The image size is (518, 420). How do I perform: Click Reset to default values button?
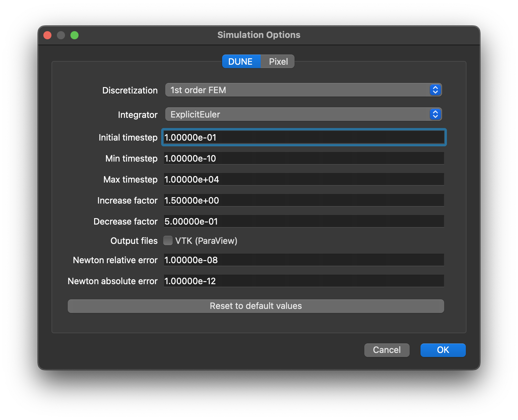coord(256,306)
